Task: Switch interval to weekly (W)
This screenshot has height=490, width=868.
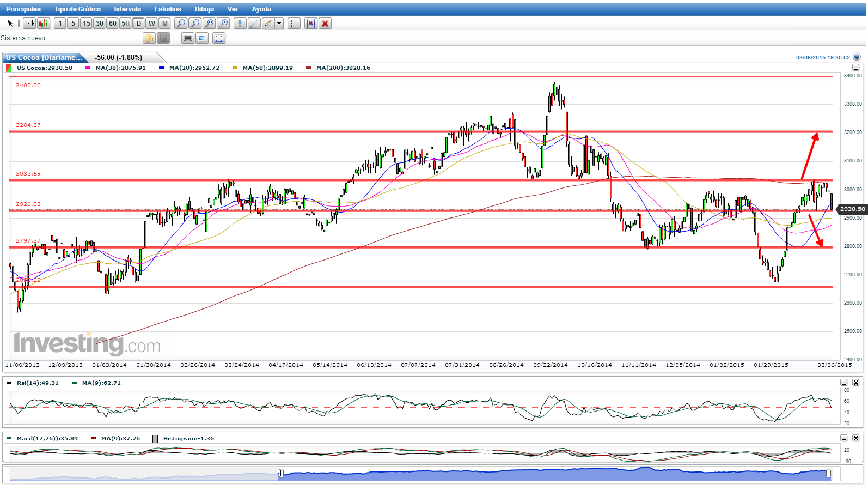Action: (152, 23)
